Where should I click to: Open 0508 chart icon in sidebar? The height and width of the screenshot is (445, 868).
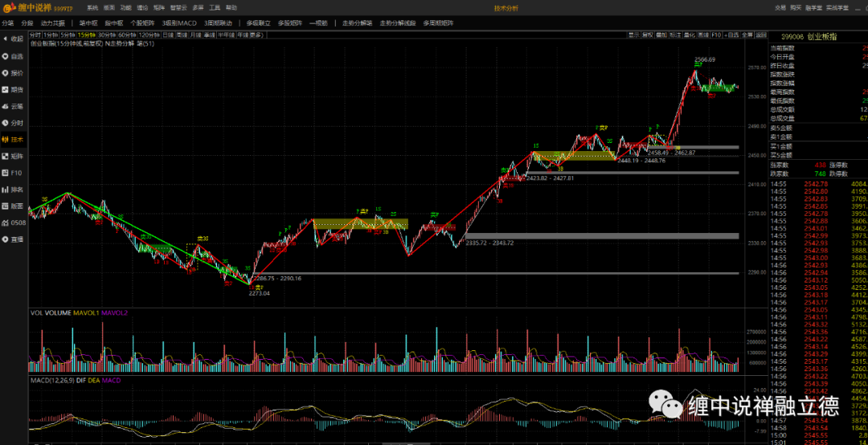pos(14,222)
